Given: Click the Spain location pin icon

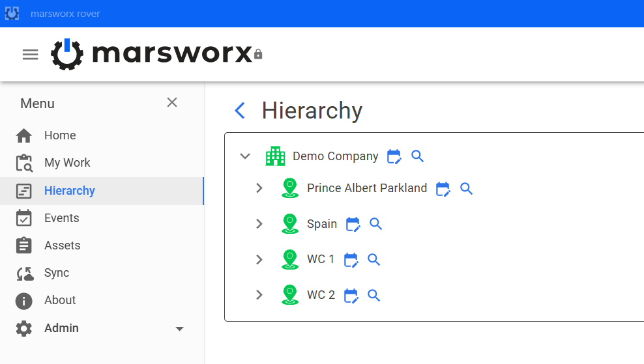Looking at the screenshot, I should (x=290, y=223).
